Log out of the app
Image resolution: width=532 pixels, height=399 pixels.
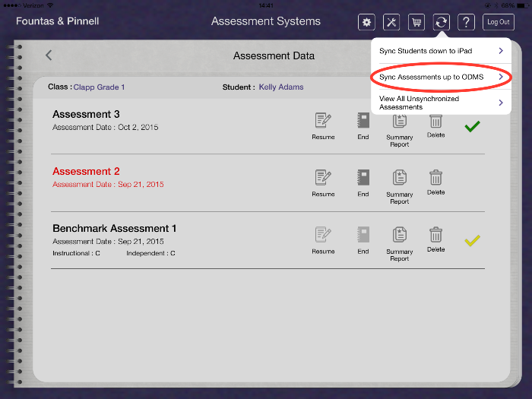499,22
